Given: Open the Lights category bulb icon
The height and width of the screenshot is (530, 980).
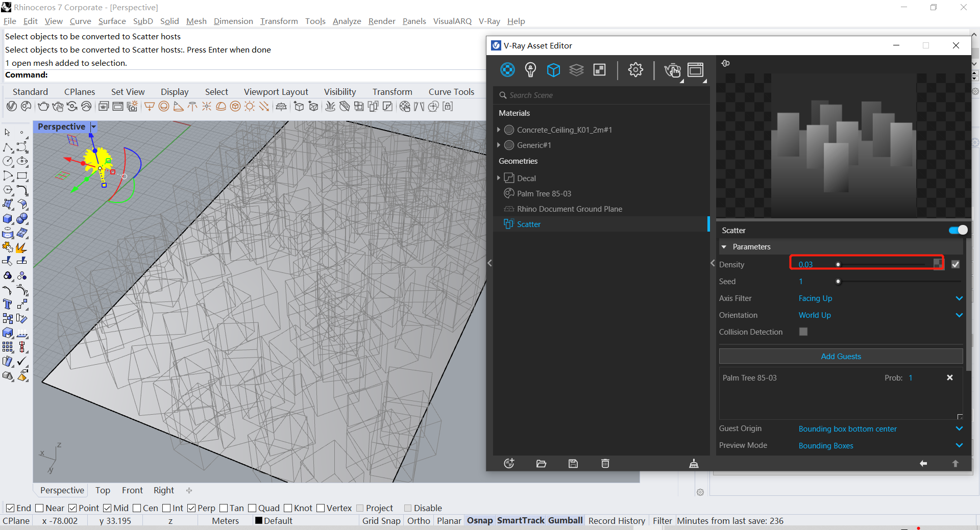Looking at the screenshot, I should click(x=530, y=70).
